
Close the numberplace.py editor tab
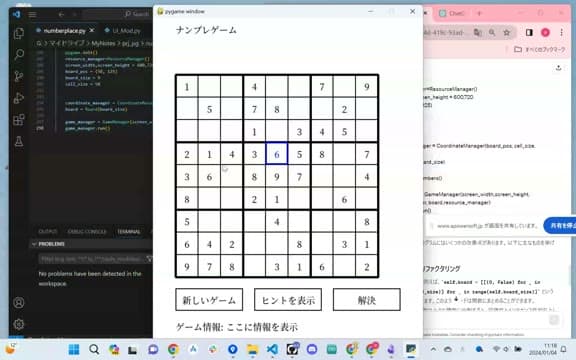pos(92,30)
